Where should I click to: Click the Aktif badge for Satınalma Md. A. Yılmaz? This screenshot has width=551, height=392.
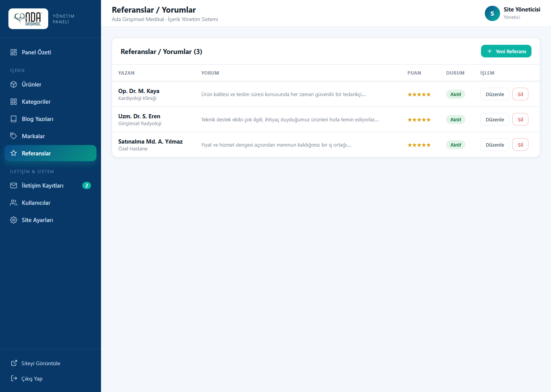456,145
